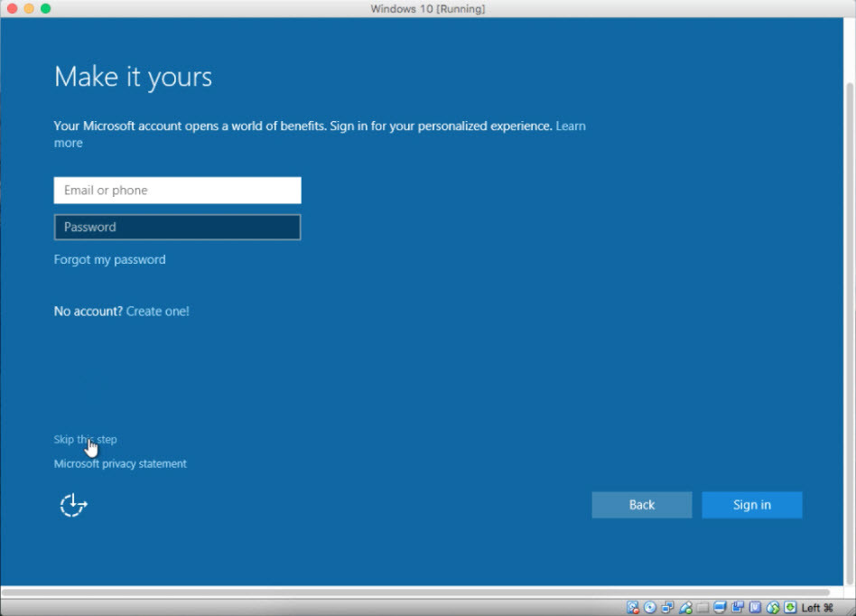Click the horizontal scrollbar below the VM screen

tap(414, 592)
